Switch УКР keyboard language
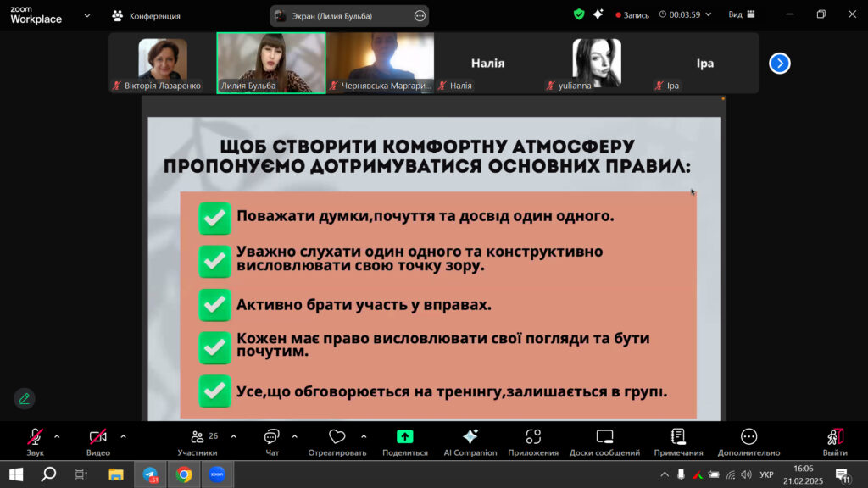The height and width of the screenshot is (488, 868). pyautogui.click(x=766, y=474)
